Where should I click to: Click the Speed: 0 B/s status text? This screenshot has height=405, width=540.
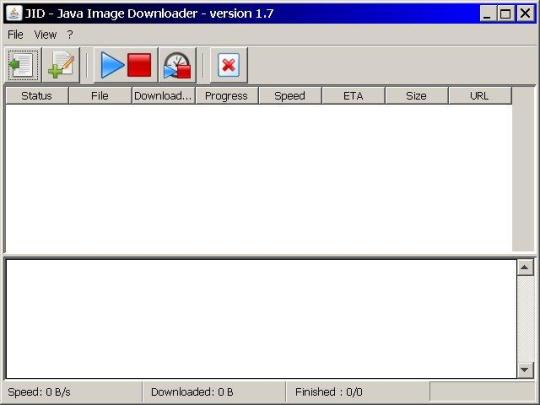coord(39,392)
